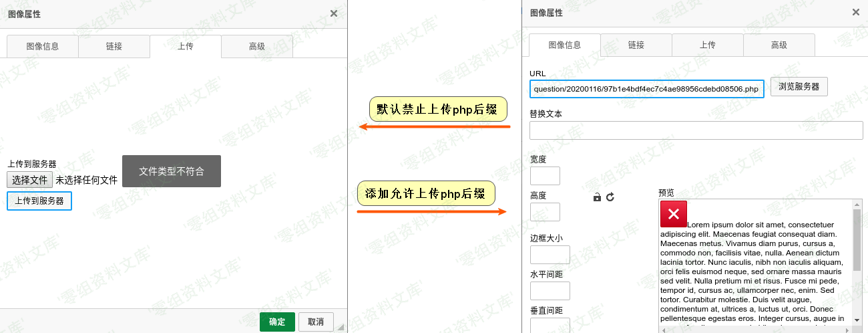
Task: Confirm with the green 确定 button
Action: click(x=277, y=322)
